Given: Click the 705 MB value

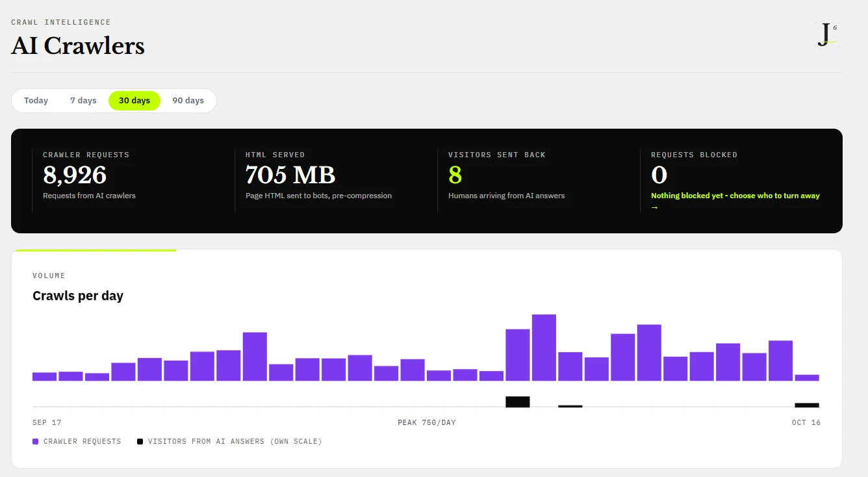Looking at the screenshot, I should (x=290, y=175).
